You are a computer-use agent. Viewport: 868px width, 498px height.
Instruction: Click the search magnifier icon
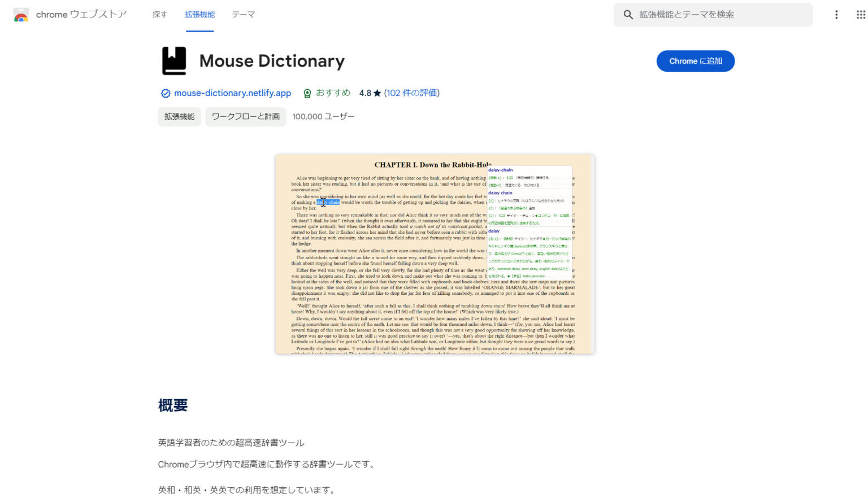(x=627, y=15)
